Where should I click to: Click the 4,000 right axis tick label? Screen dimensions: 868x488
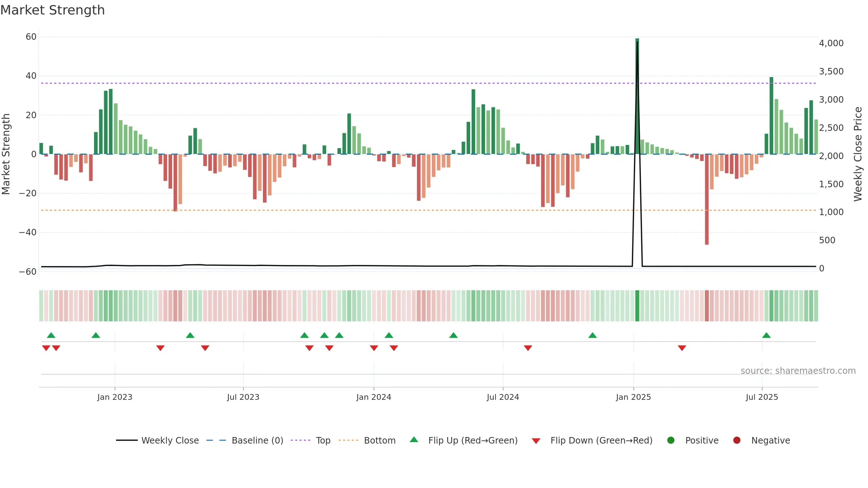[831, 43]
